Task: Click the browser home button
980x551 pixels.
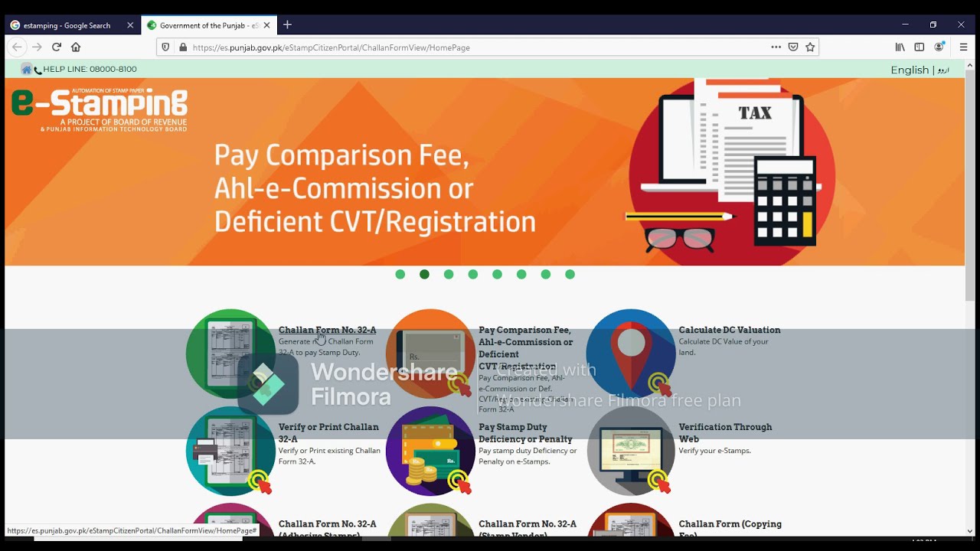Action: [x=76, y=47]
